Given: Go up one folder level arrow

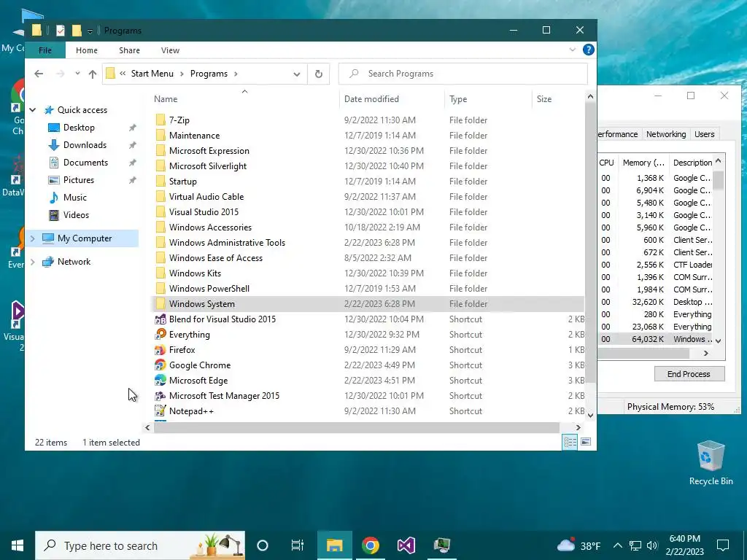Looking at the screenshot, I should coord(93,74).
